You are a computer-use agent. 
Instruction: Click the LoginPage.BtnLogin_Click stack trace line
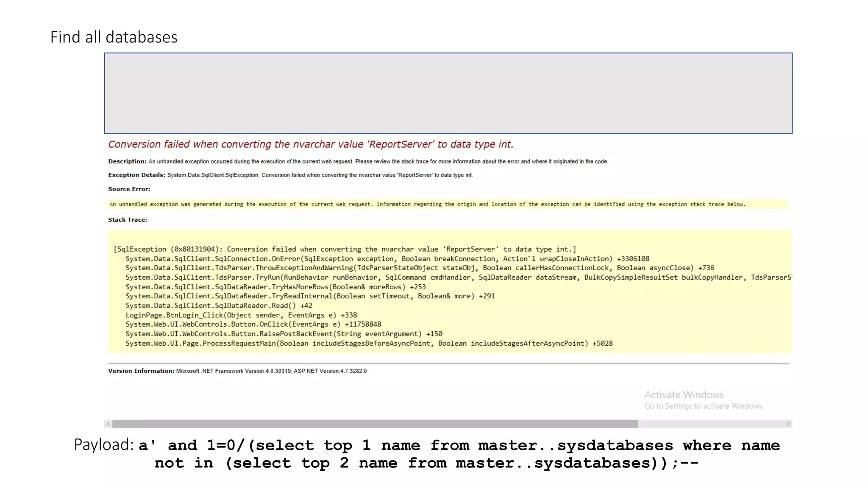(241, 315)
